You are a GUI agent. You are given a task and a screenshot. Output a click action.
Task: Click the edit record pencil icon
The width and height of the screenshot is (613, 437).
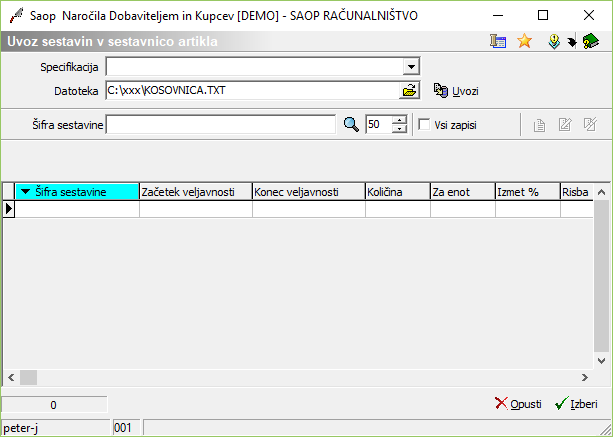(x=565, y=125)
